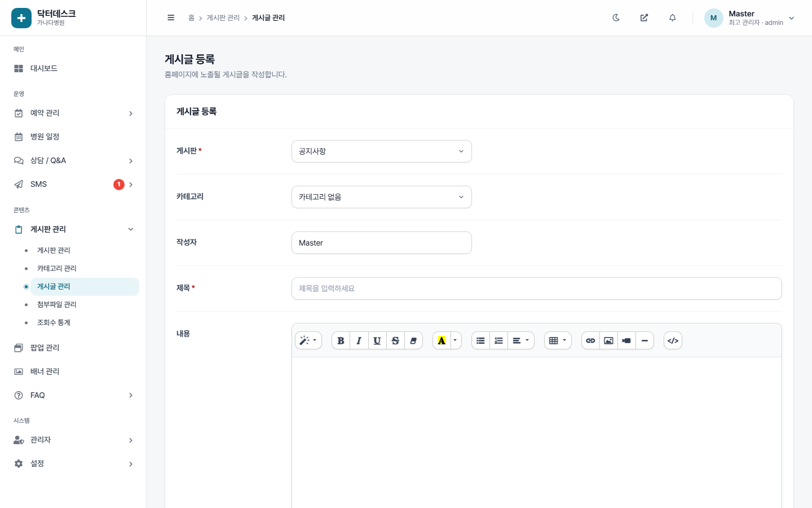Open the 게시판 dropdown showing 공지사항

pos(382,151)
